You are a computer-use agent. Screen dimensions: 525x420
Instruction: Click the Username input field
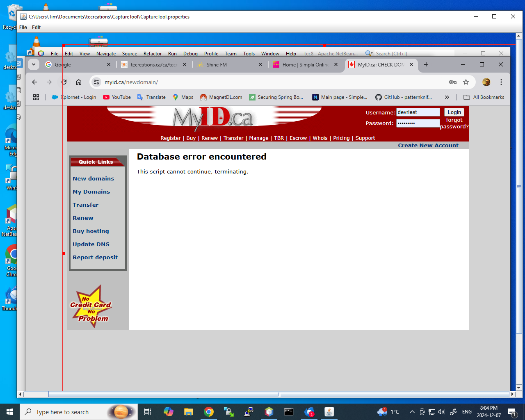[418, 112]
